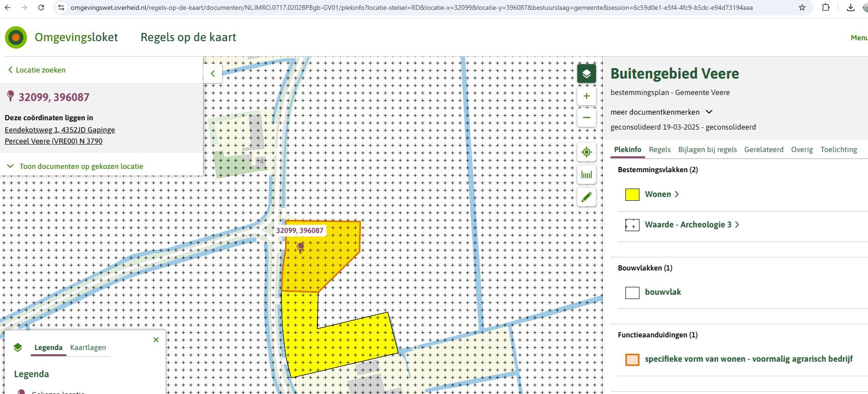Open address Eendekotsweg 1, 4352JD Gapinge
This screenshot has height=394, width=868.
click(x=60, y=130)
